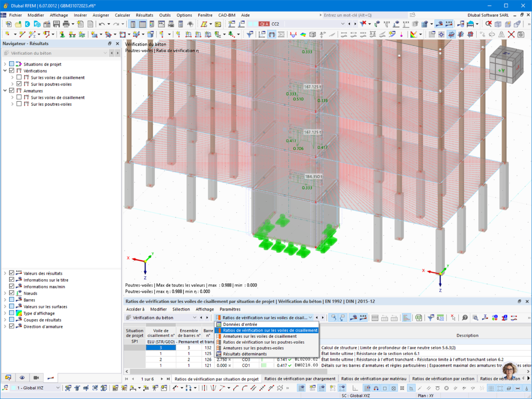Click the table filter funnel icon
The width and height of the screenshot is (532, 399).
click(431, 318)
